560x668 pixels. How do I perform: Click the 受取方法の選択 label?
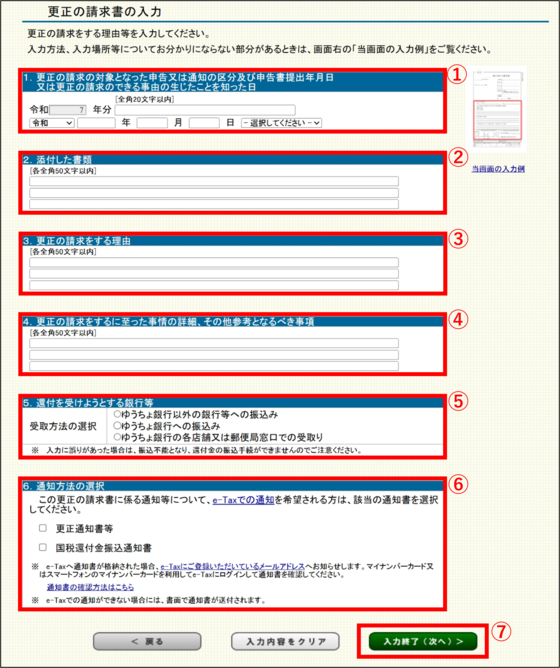(x=63, y=426)
